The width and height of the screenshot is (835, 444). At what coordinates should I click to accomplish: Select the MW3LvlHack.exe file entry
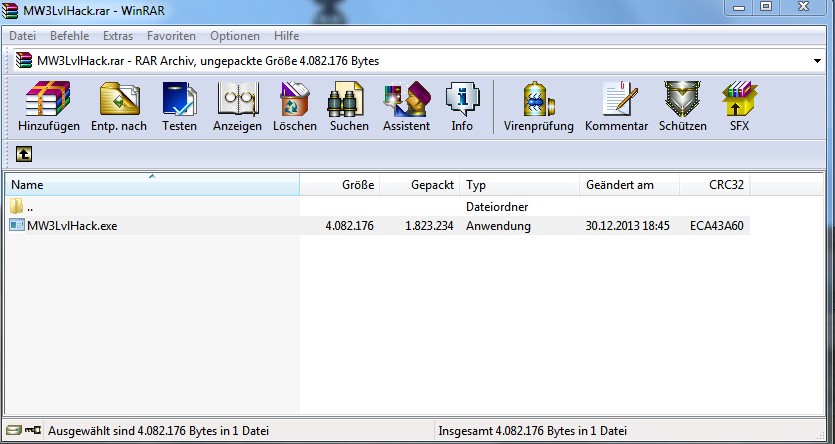(71, 226)
